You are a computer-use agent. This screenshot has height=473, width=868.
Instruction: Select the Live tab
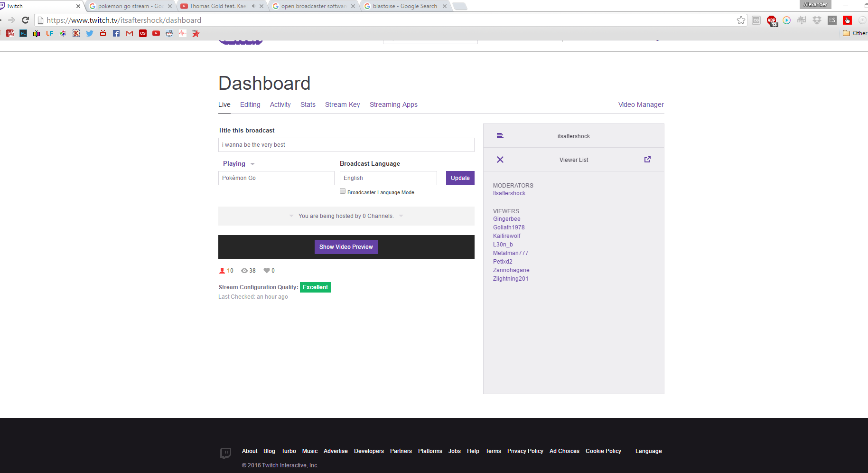224,104
